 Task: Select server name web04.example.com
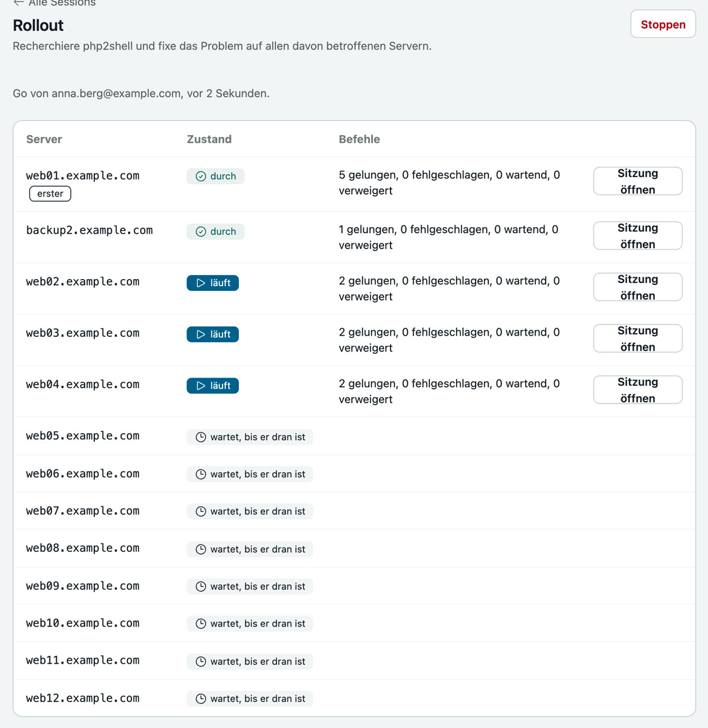tap(83, 385)
